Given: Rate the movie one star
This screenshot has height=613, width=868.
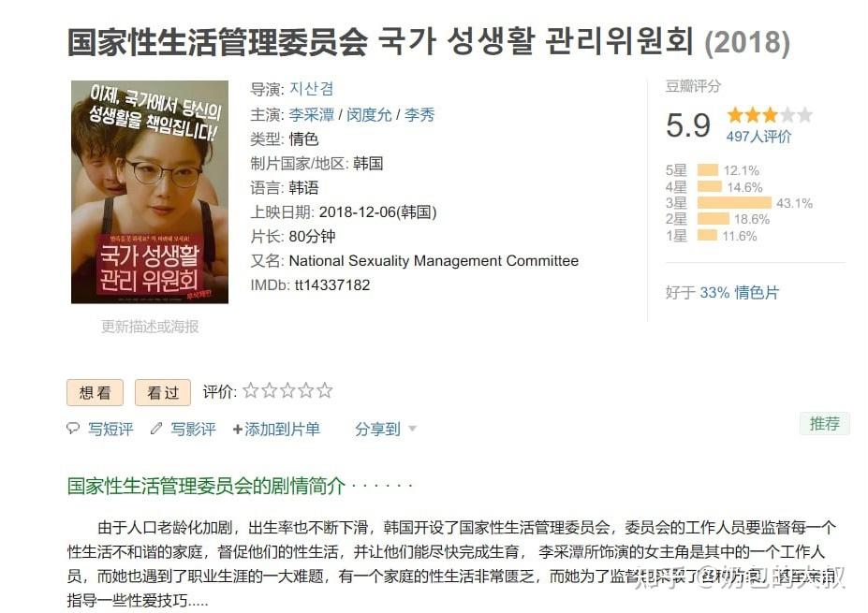Looking at the screenshot, I should click(251, 390).
